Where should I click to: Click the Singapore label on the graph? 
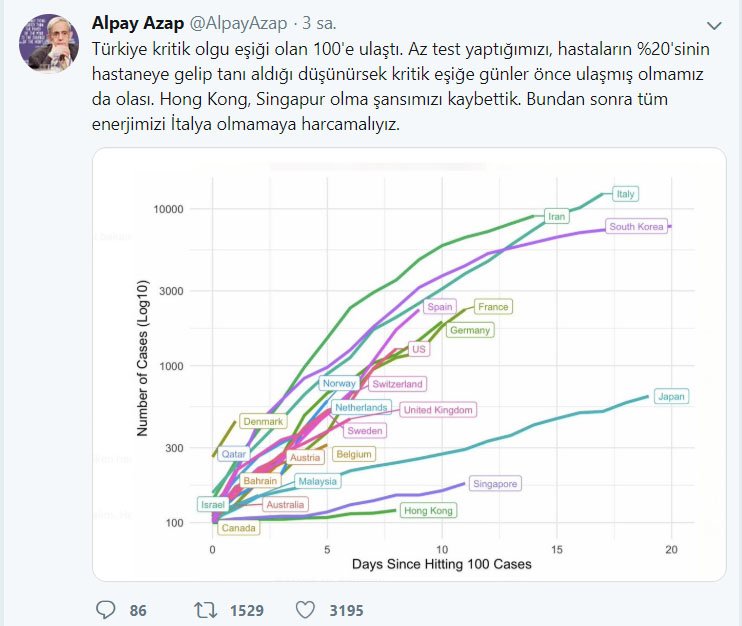[494, 484]
